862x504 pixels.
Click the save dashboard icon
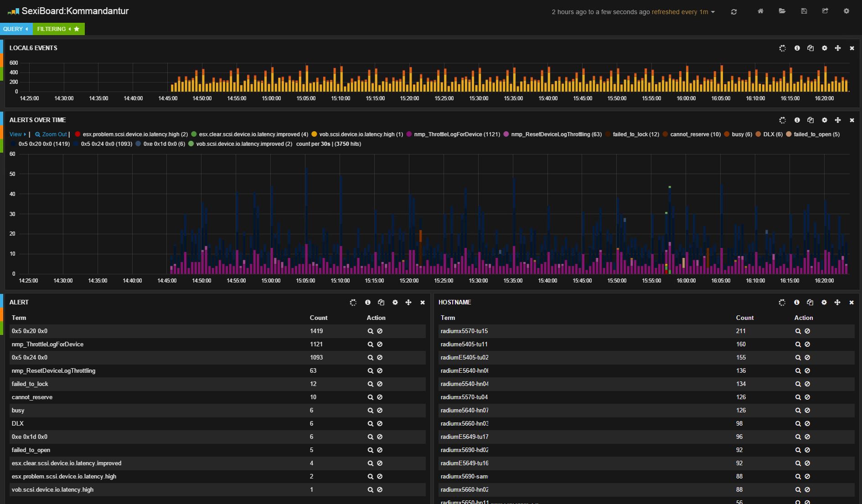[x=804, y=11]
